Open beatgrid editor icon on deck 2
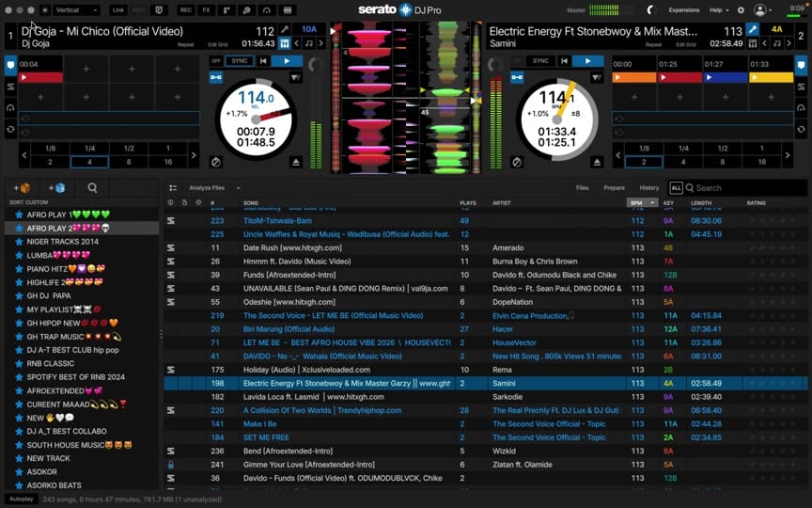This screenshot has height=508, width=812. coord(753,43)
